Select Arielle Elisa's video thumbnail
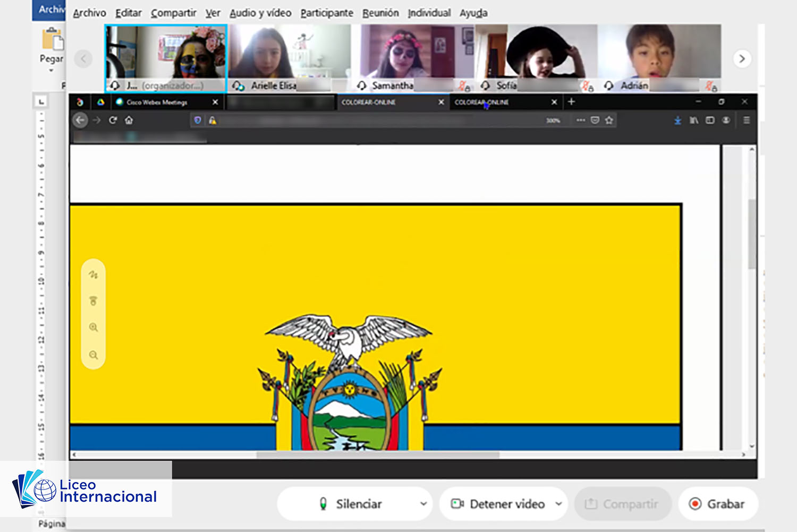The height and width of the screenshot is (532, 797). coord(290,58)
